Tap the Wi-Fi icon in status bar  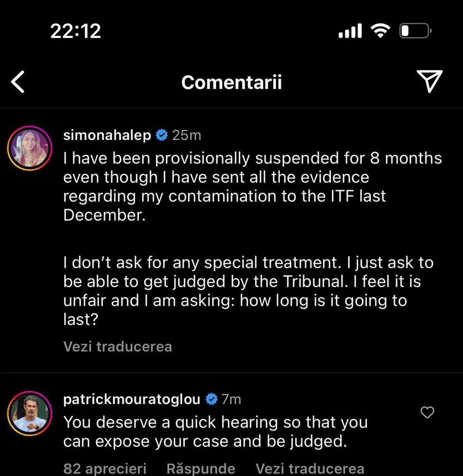tap(380, 32)
